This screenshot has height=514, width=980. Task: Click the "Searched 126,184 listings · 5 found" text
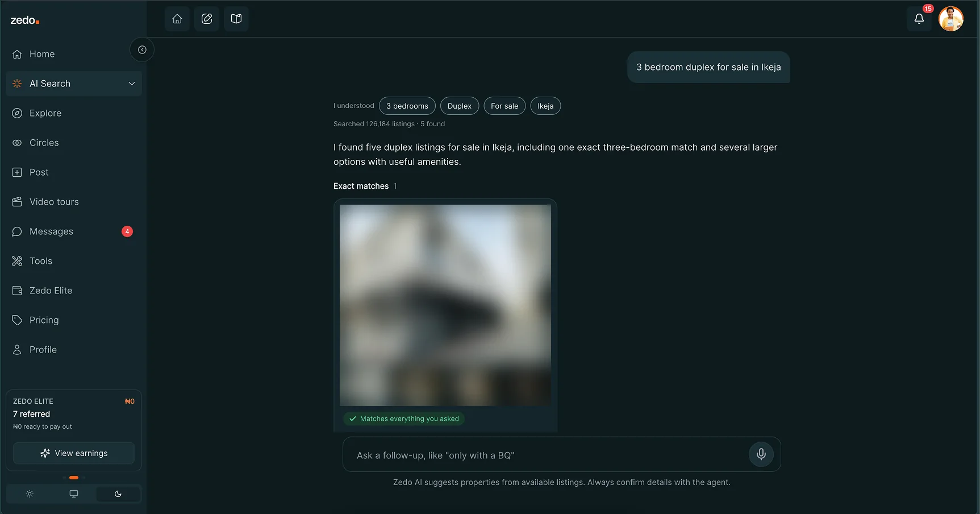389,124
